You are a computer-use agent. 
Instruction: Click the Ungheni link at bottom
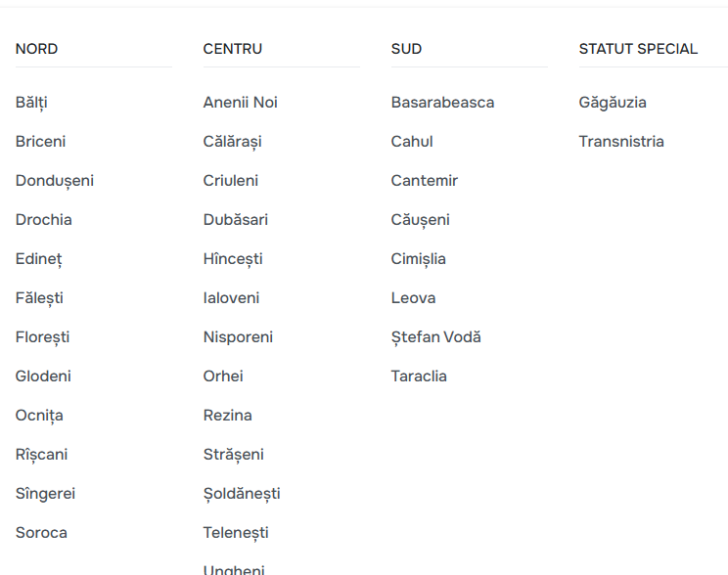[x=234, y=569]
